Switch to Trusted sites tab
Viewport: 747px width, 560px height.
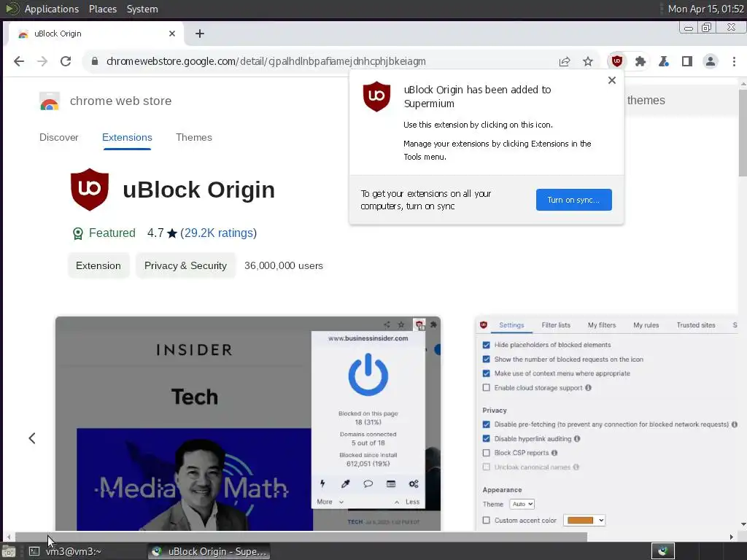pyautogui.click(x=696, y=325)
